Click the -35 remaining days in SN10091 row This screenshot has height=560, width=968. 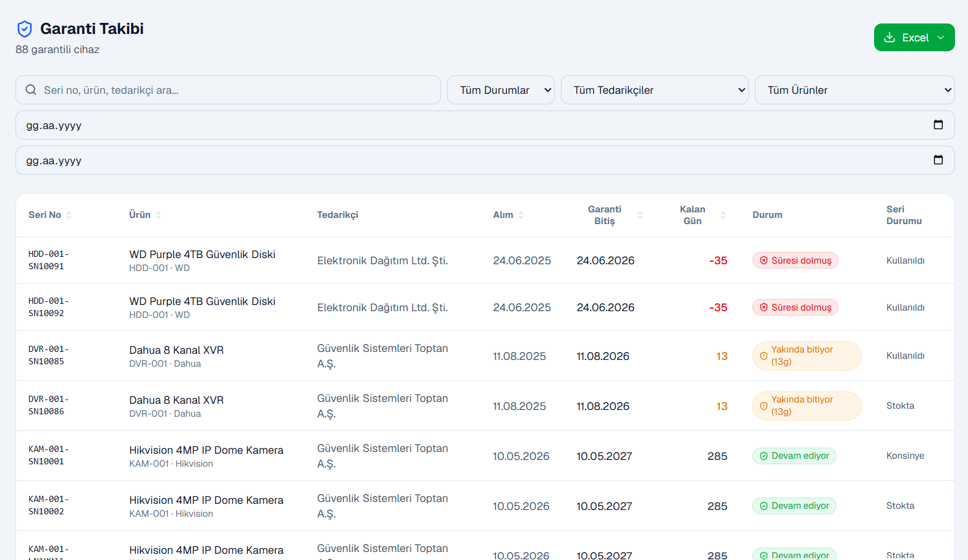click(718, 261)
